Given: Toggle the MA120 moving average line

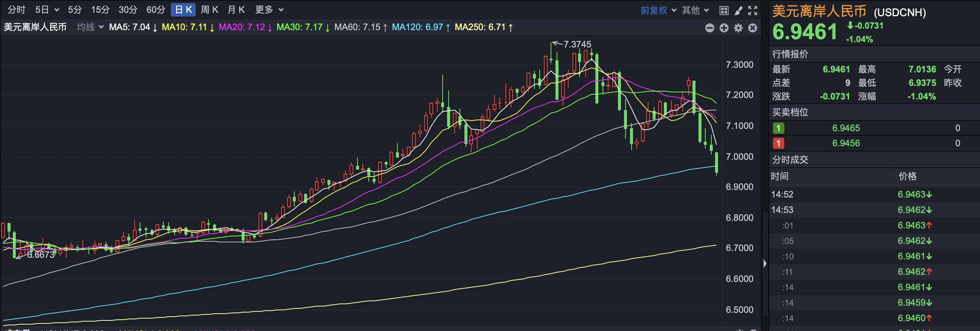Looking at the screenshot, I should tap(421, 28).
